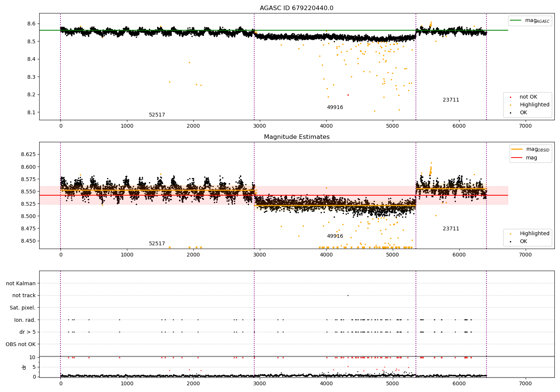The height and width of the screenshot is (392, 560).
Task: Click obsid label 52517 in middle plot
Action: pyautogui.click(x=157, y=244)
